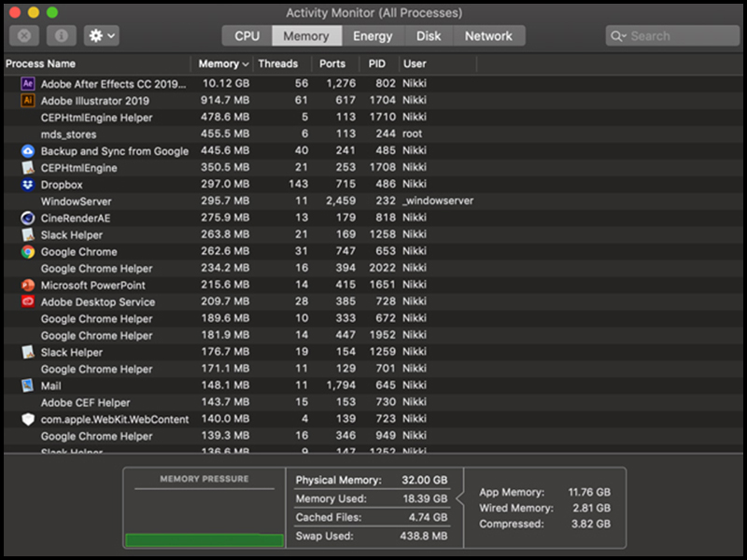The image size is (747, 560).
Task: Click the MEMORY PRESSURE heading
Action: tap(204, 479)
